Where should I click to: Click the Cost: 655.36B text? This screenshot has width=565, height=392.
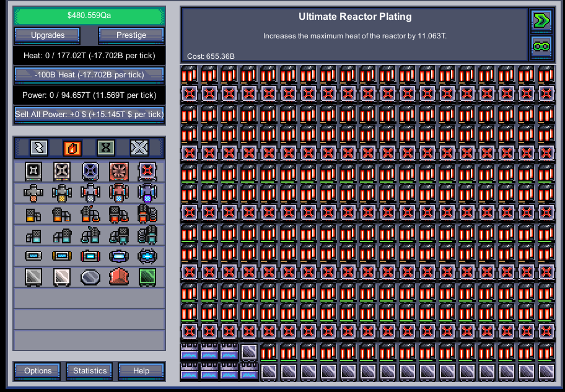tap(211, 56)
